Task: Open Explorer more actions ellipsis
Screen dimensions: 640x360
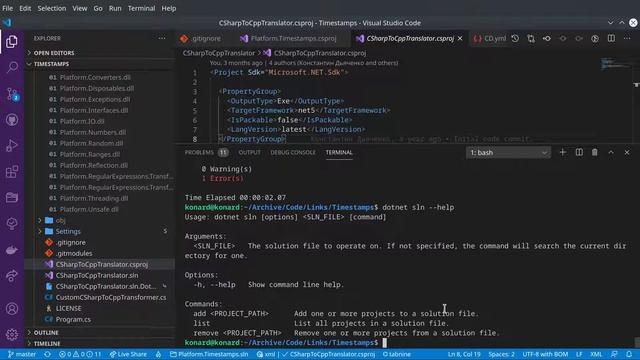Action: coord(162,38)
